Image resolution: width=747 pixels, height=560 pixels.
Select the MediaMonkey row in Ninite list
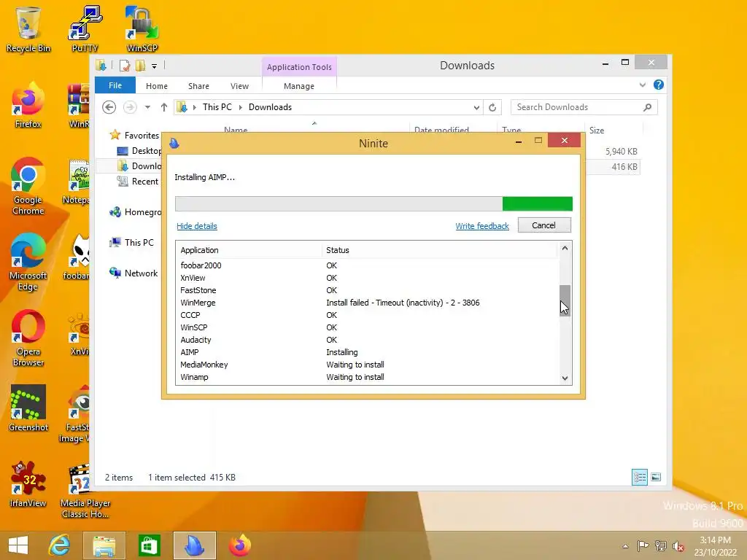pos(367,365)
